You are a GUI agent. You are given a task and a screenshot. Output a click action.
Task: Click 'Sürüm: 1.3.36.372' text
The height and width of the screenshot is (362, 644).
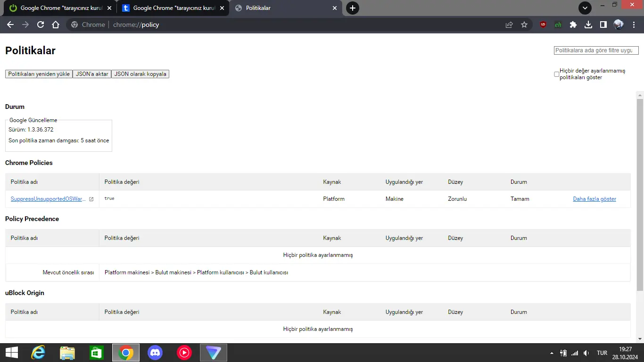pos(31,130)
